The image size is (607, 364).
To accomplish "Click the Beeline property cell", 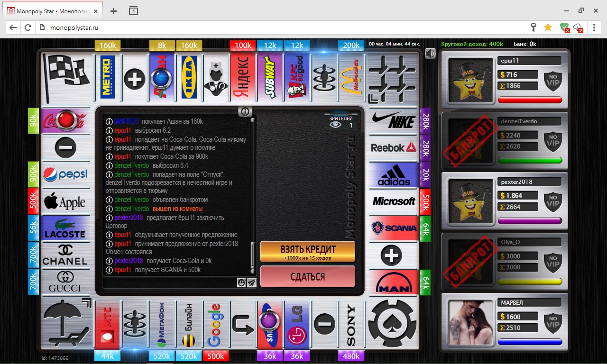I will pos(189,325).
